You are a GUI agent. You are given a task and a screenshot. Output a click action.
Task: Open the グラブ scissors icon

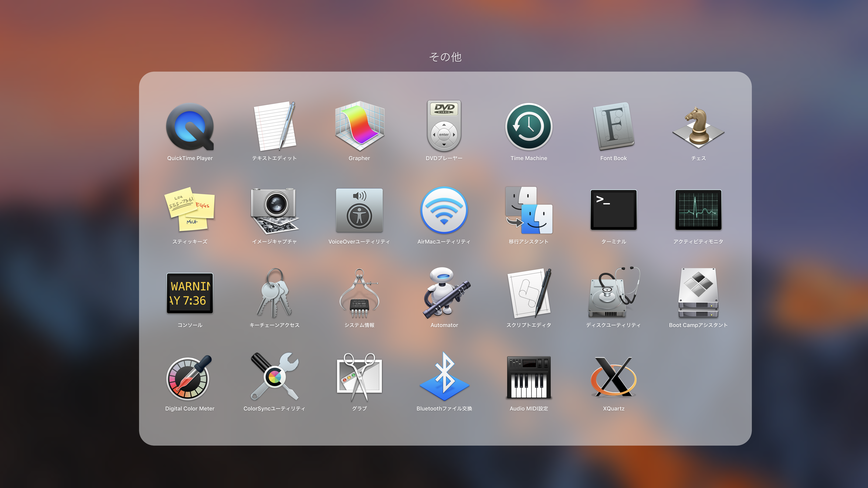point(360,377)
